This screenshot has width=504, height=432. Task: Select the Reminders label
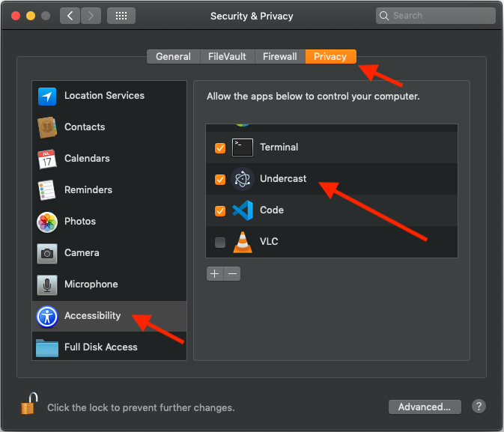[x=88, y=190]
